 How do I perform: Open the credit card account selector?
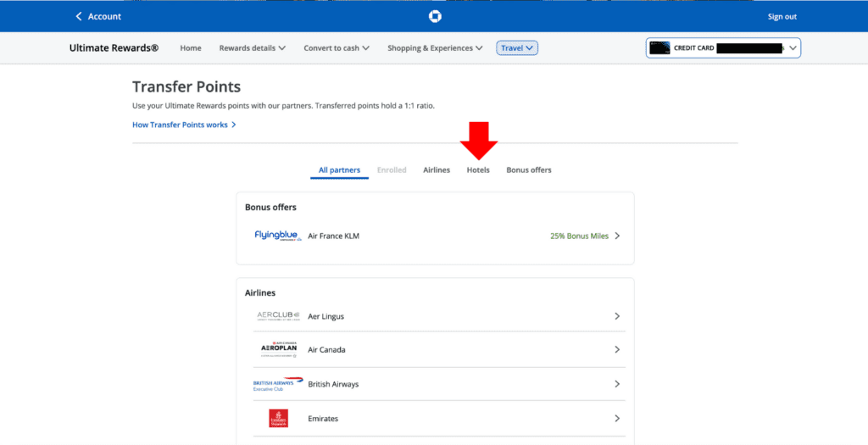[723, 48]
